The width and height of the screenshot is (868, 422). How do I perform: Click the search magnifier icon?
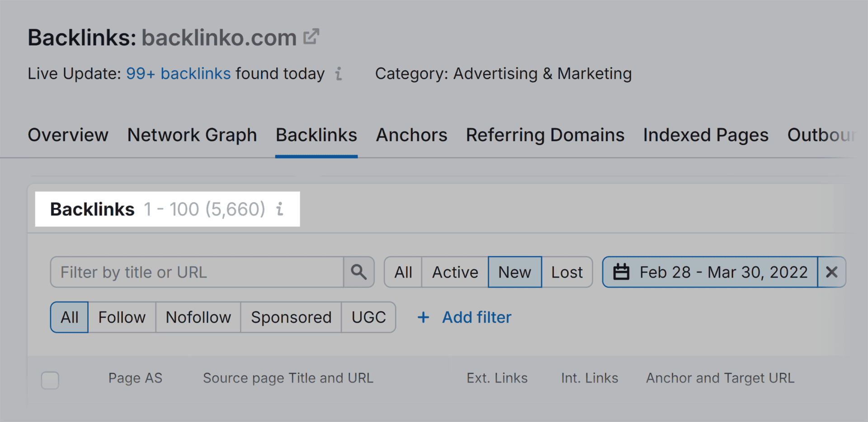[x=359, y=272]
